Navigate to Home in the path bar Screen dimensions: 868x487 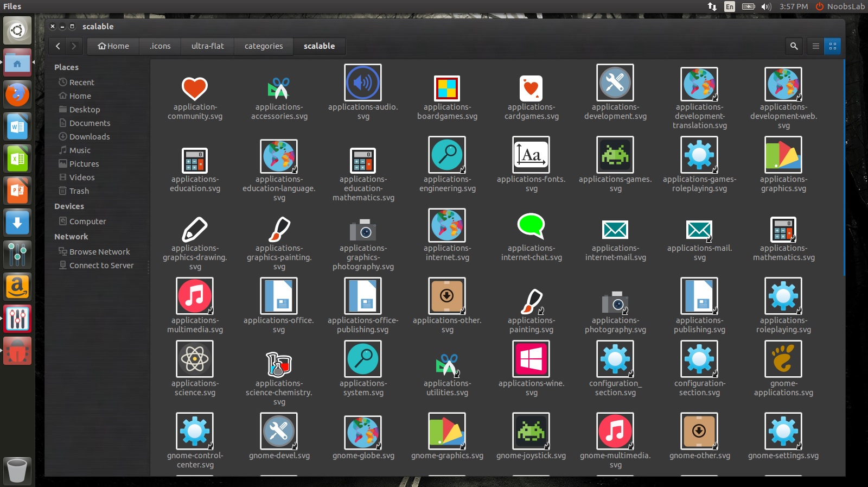pyautogui.click(x=113, y=46)
